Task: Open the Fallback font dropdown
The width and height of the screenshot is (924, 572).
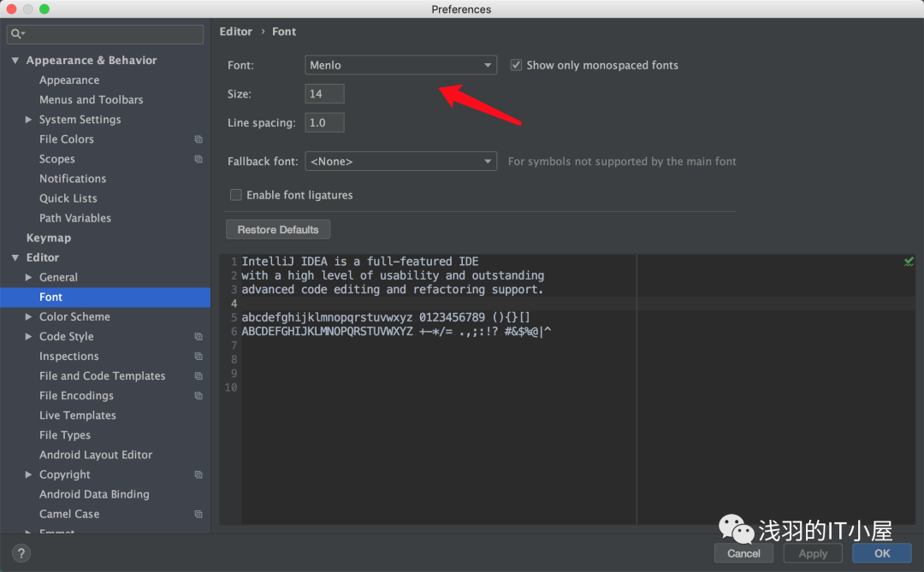Action: pyautogui.click(x=400, y=161)
